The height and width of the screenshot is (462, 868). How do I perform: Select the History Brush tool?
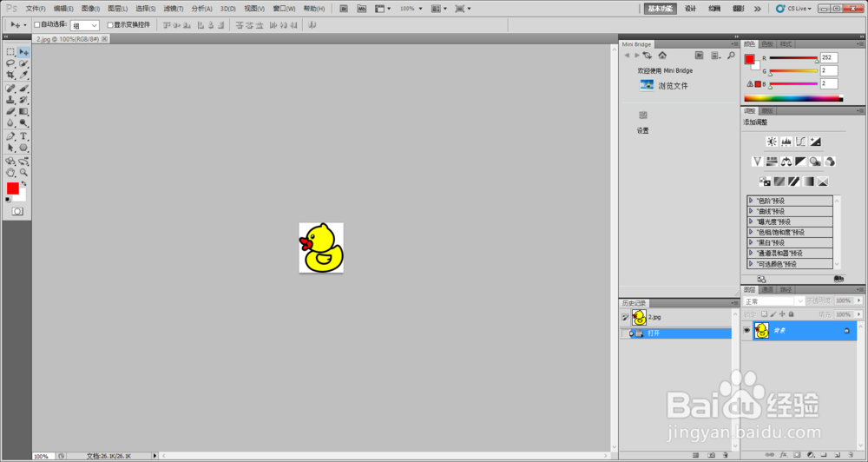click(x=23, y=100)
